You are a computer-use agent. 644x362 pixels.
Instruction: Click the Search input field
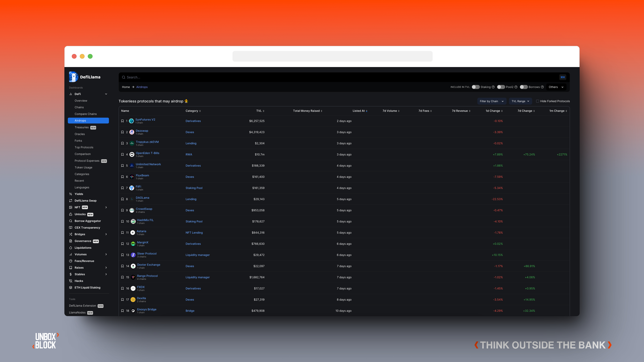click(344, 77)
